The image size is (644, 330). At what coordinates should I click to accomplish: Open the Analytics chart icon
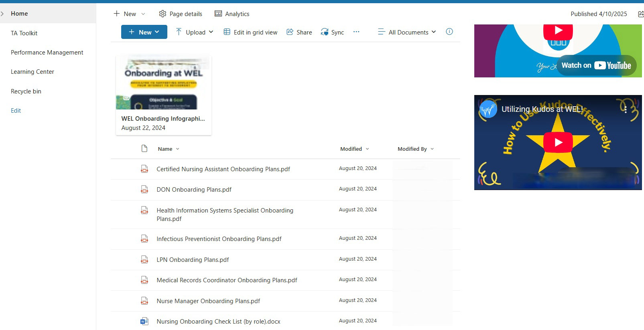click(x=218, y=14)
